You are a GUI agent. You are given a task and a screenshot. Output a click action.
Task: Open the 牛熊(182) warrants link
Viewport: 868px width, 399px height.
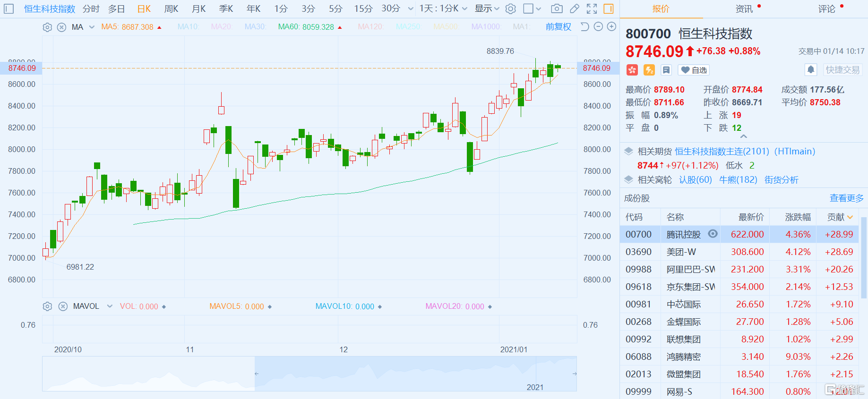[738, 180]
